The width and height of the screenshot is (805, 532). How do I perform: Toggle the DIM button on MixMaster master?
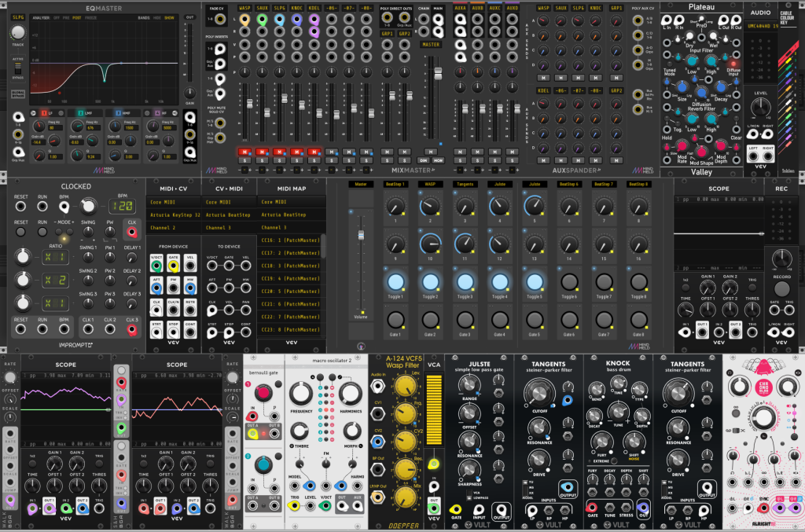tap(424, 160)
